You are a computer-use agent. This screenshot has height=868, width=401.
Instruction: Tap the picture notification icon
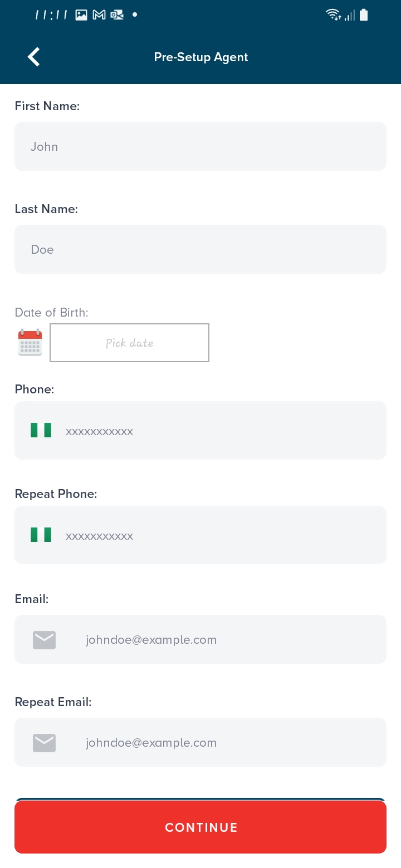click(81, 15)
